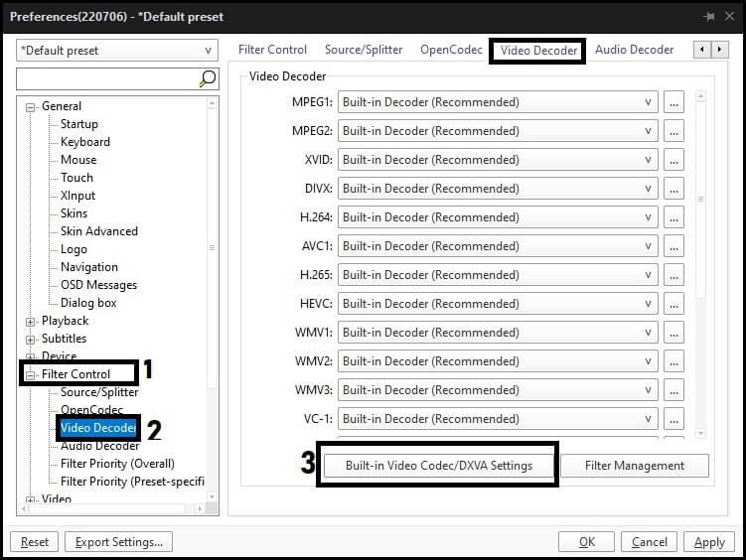Switch to the Filter Control tab
This screenshot has height=560, width=746.
tap(272, 50)
